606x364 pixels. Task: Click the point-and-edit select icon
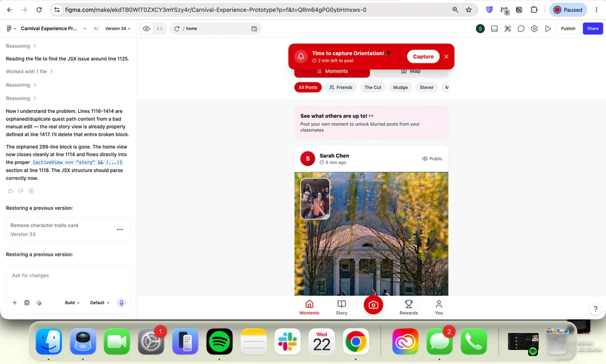(508, 28)
